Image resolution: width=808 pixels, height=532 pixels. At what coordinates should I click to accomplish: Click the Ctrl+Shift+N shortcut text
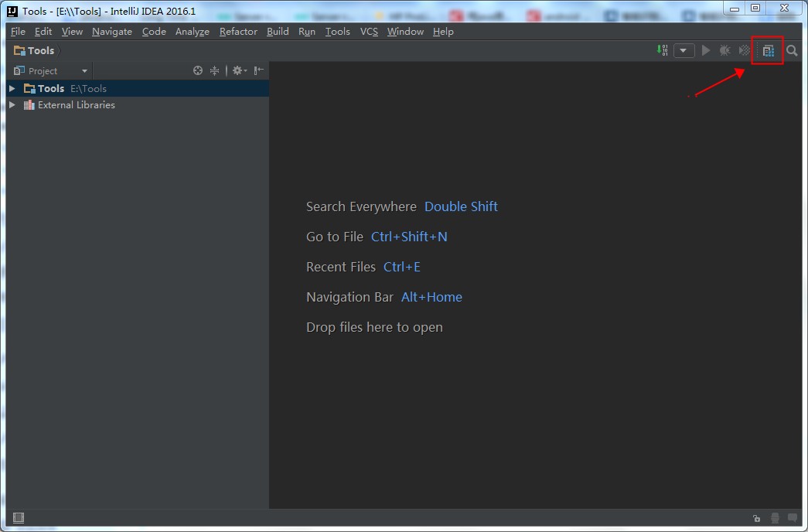point(409,237)
